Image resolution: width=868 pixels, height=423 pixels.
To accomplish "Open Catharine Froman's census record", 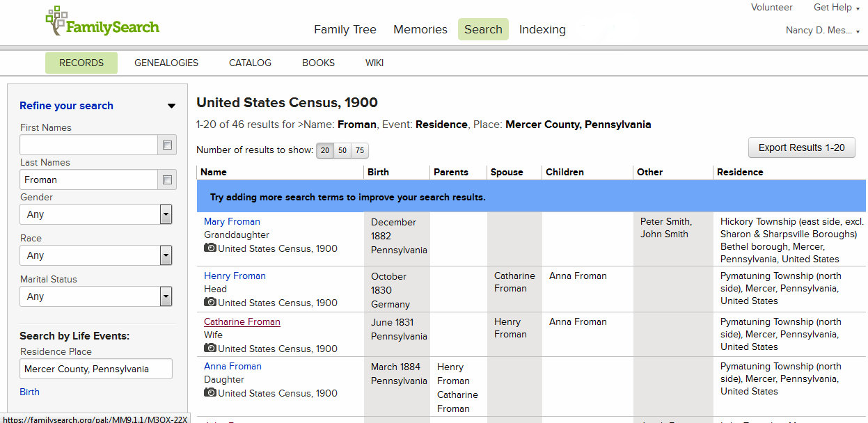I will click(x=242, y=321).
